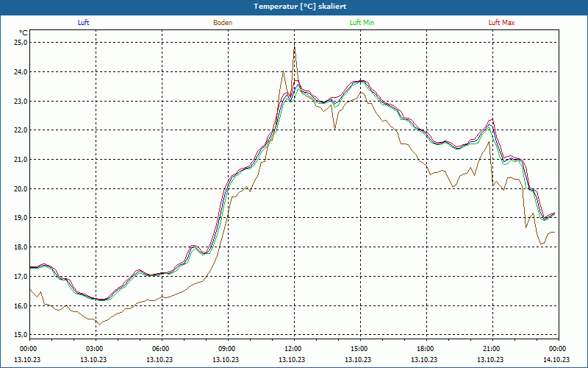Click the red Luft Max legend label
Viewport: 588px width, 368px height.
pyautogui.click(x=501, y=23)
